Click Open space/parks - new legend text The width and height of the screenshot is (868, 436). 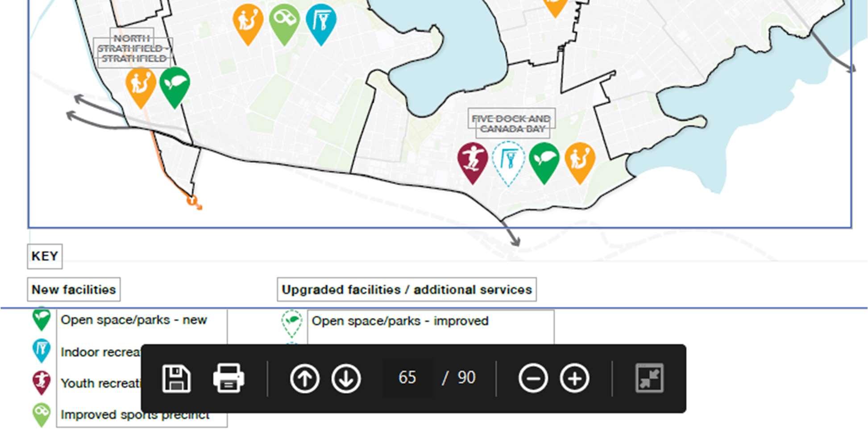pyautogui.click(x=134, y=320)
